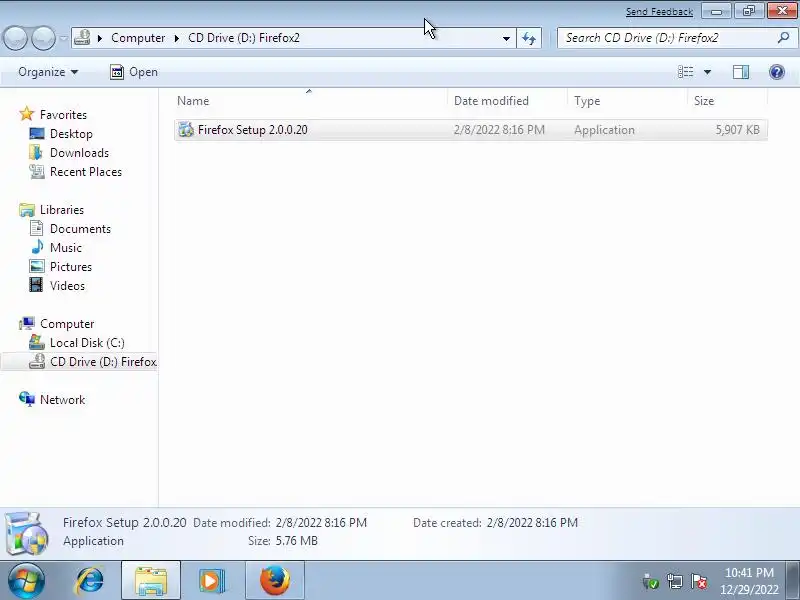
Task: Click Date created value in details pane
Action: [x=532, y=523]
